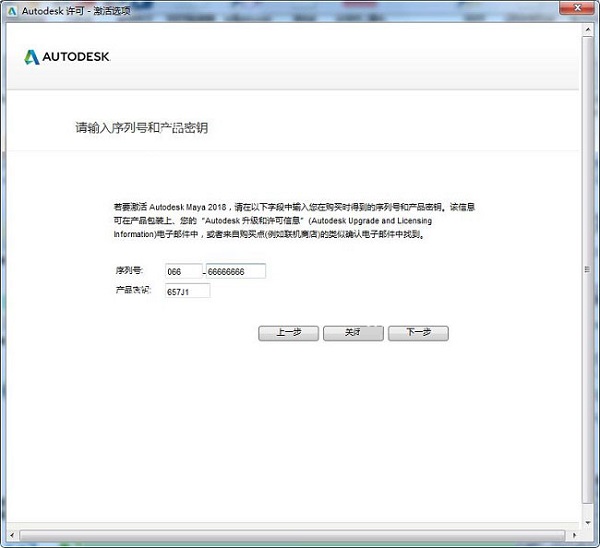The height and width of the screenshot is (548, 600).
Task: Click the horizontal scrollbar thumb
Action: click(292, 535)
